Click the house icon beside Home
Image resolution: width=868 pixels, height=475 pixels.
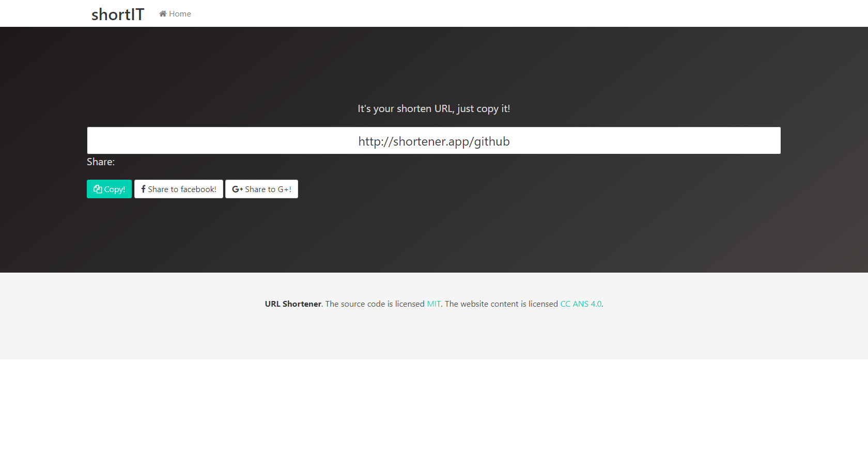coord(163,13)
